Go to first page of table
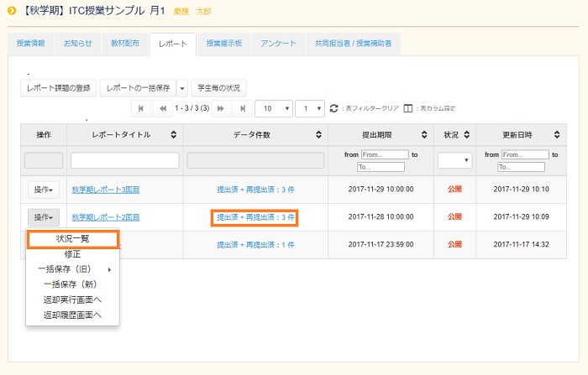Viewport: 588px width, 375px height. [141, 109]
